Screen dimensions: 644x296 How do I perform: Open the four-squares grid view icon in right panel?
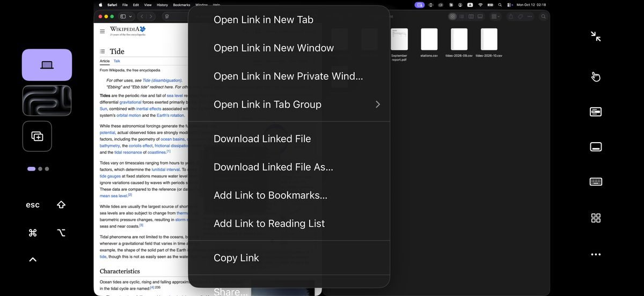point(596,218)
